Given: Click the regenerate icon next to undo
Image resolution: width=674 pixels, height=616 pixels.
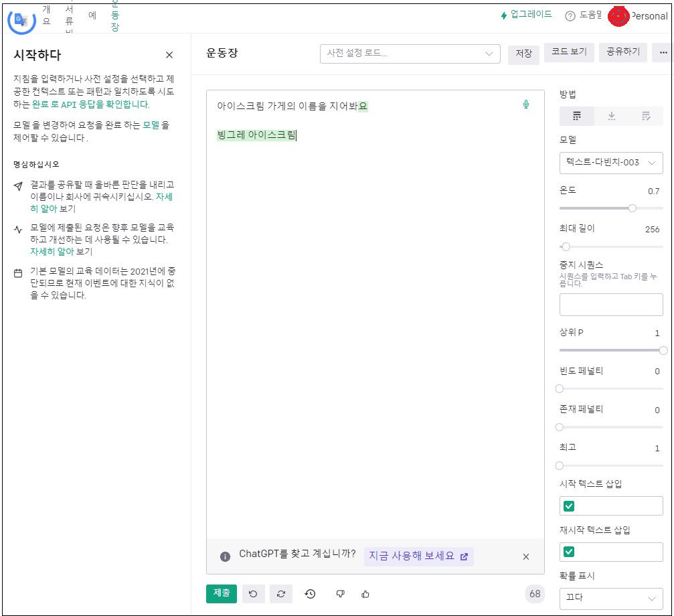Looking at the screenshot, I should tap(281, 593).
